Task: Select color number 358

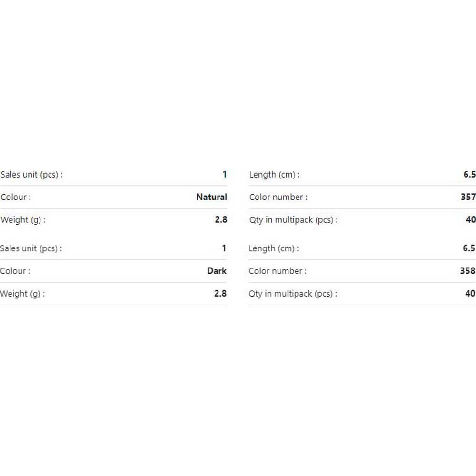Action: tap(467, 271)
